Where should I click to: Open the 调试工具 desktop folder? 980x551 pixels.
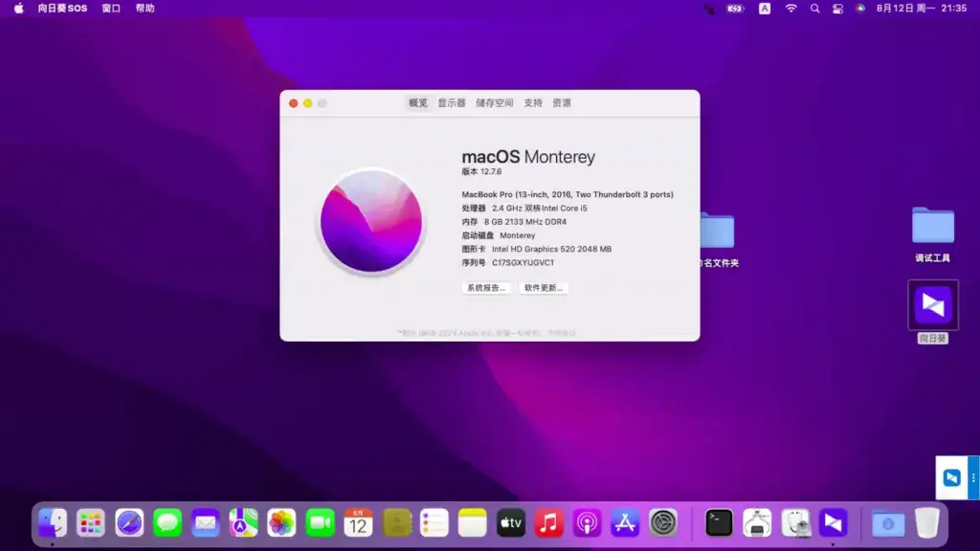tap(933, 226)
